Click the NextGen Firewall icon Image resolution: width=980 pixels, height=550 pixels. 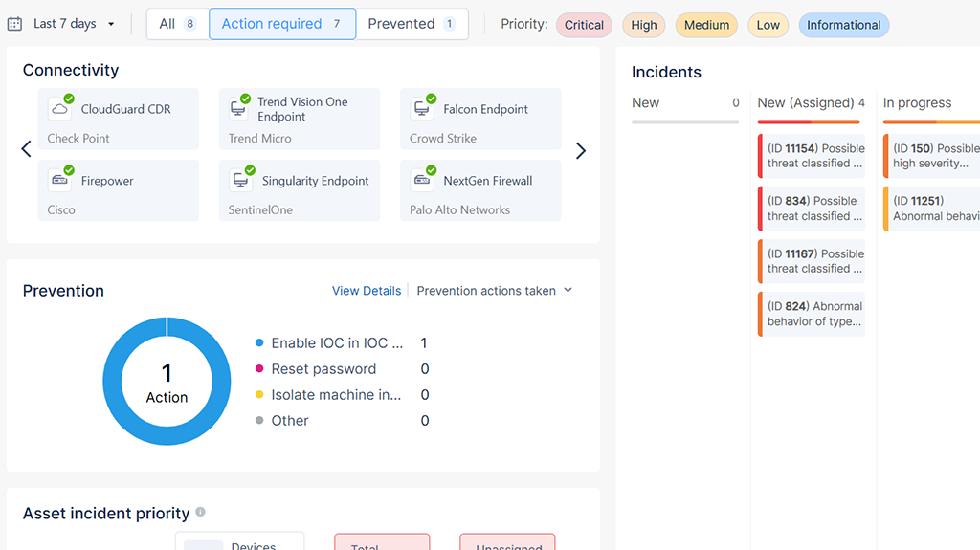point(421,180)
